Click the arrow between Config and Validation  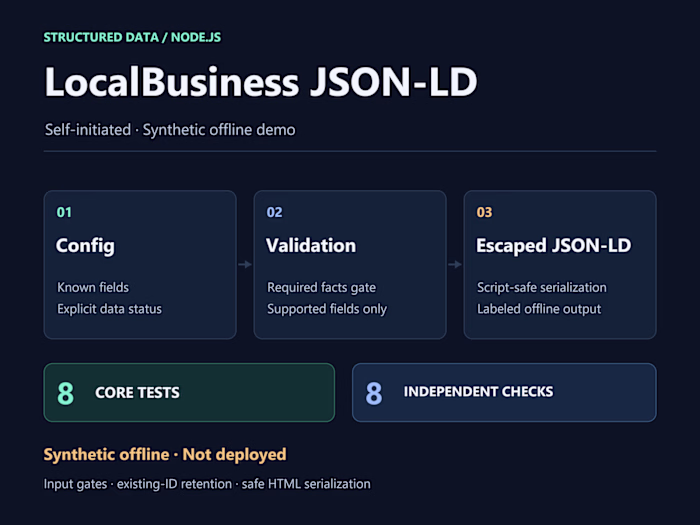(x=245, y=265)
